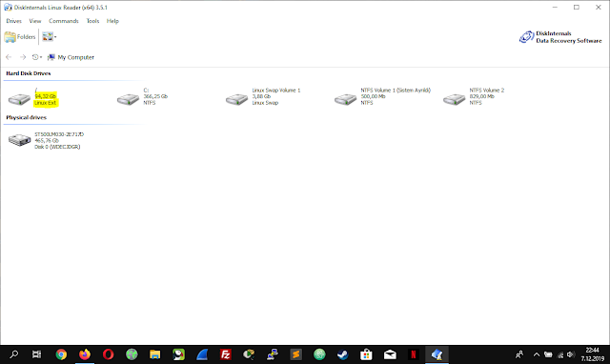This screenshot has height=364, width=610.
Task: Open the Mail app from the taskbar
Action: (390, 354)
